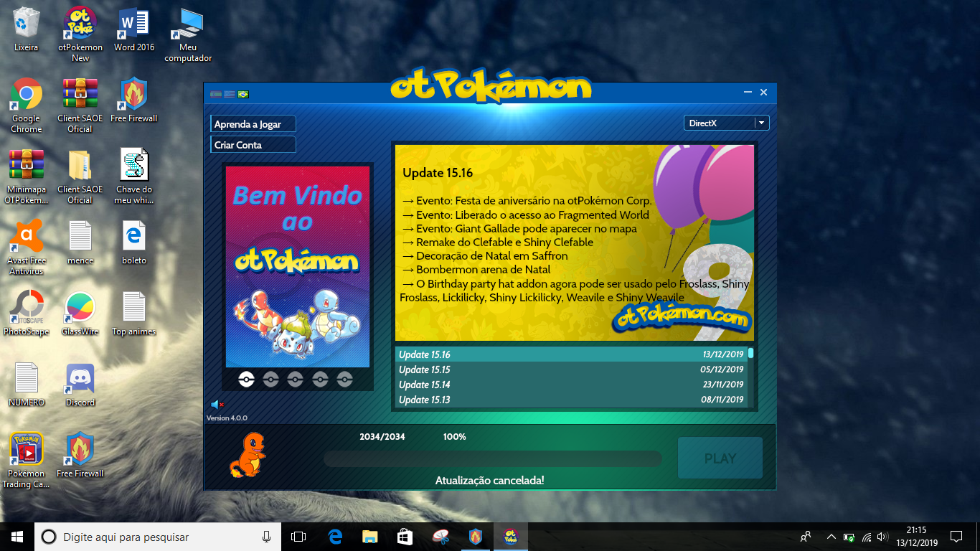
Task: Select the Client SAOE Oficial WinRAR archive
Action: (x=80, y=105)
